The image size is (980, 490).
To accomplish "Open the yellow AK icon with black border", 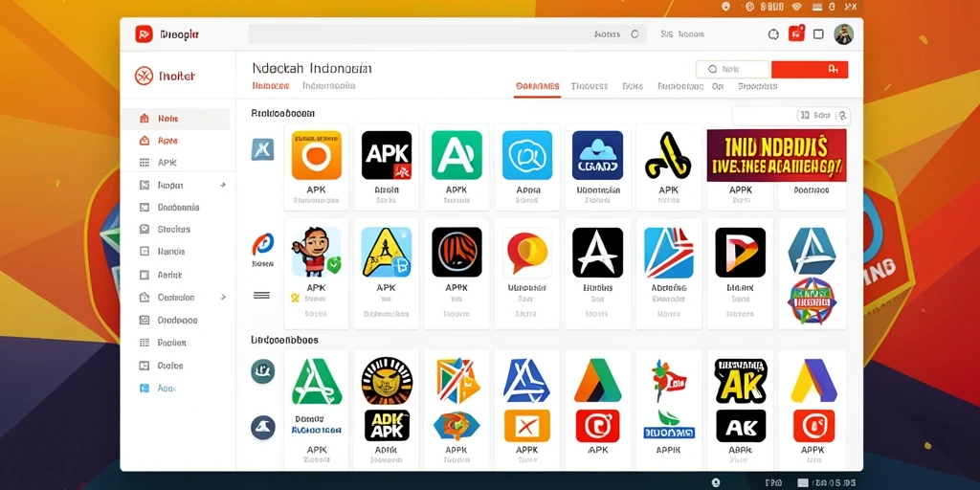I will [x=741, y=381].
